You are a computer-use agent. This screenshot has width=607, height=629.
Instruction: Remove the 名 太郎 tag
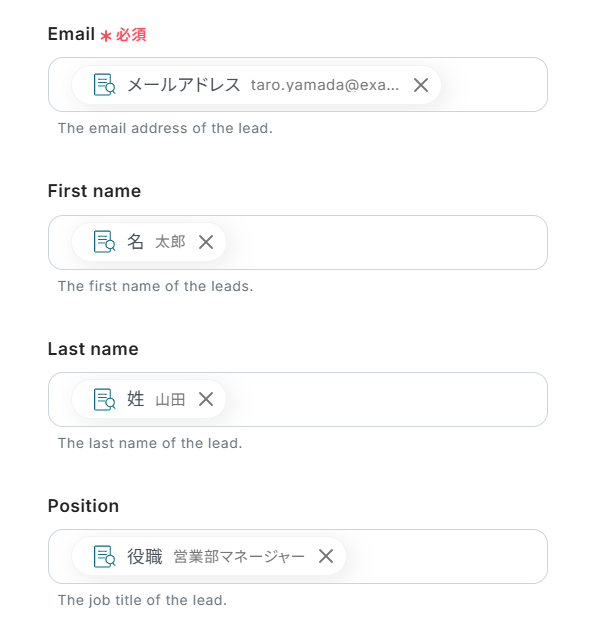[206, 242]
